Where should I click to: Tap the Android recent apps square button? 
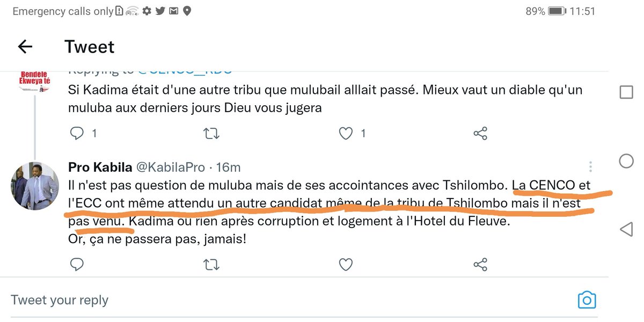[x=626, y=92]
